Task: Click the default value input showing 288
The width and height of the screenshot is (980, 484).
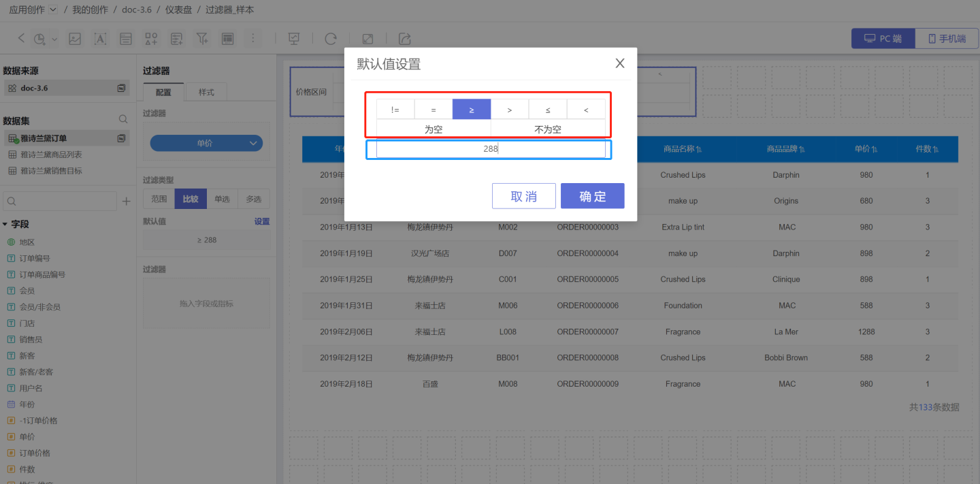Action: 490,148
